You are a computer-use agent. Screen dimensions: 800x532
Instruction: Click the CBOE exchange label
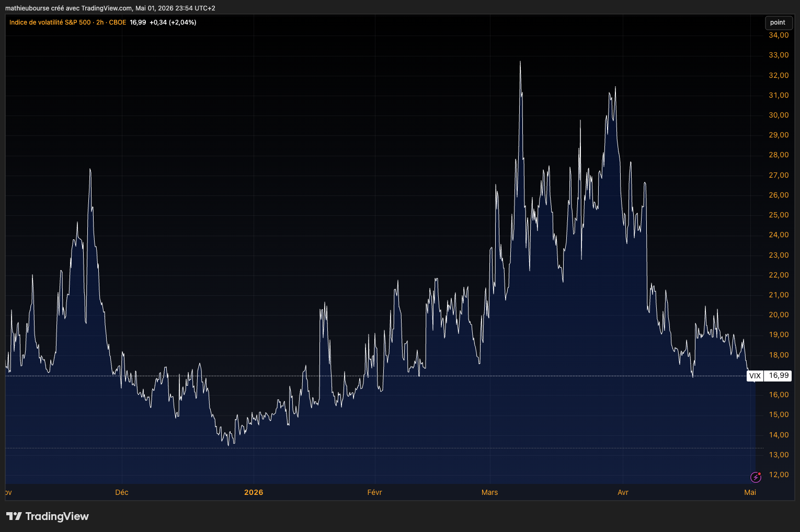(x=118, y=22)
